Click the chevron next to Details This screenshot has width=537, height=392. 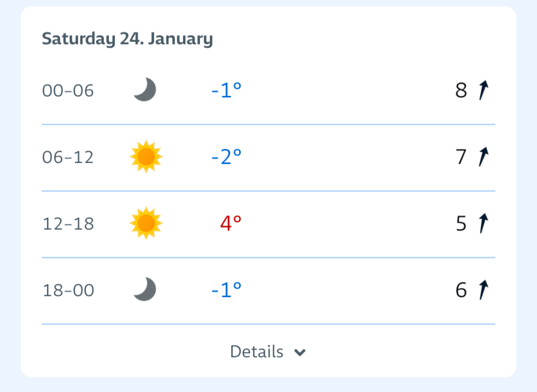(300, 352)
